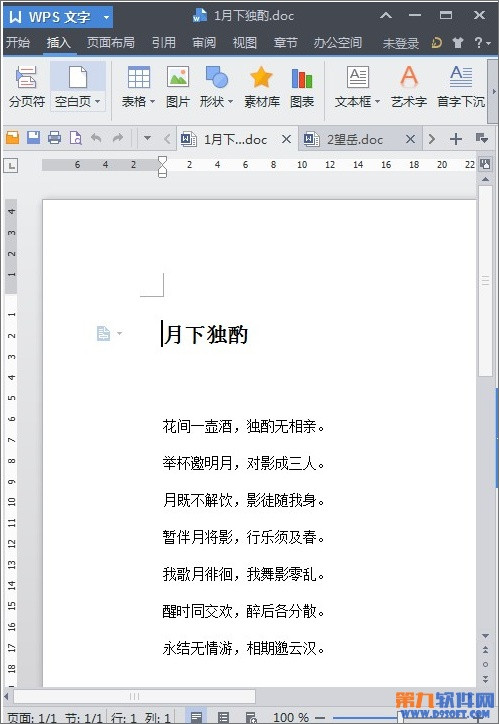The width and height of the screenshot is (499, 724).
Task: Click the 图片 picture insert icon
Action: click(x=178, y=87)
